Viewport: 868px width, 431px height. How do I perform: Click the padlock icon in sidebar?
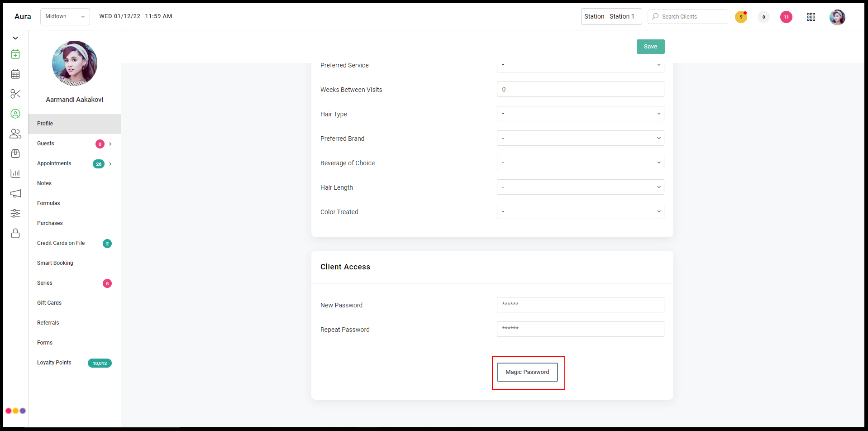pyautogui.click(x=15, y=233)
